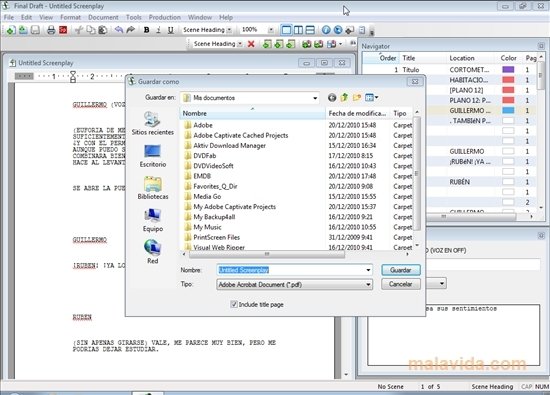Image resolution: width=550 pixels, height=395 pixels.
Task: Toggle Underline formatting
Action: [170, 30]
